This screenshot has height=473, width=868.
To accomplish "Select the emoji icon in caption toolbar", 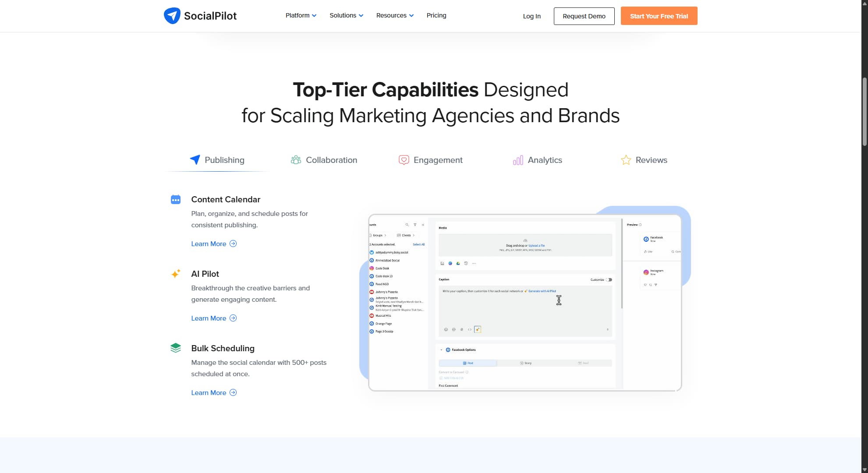I will (x=446, y=329).
